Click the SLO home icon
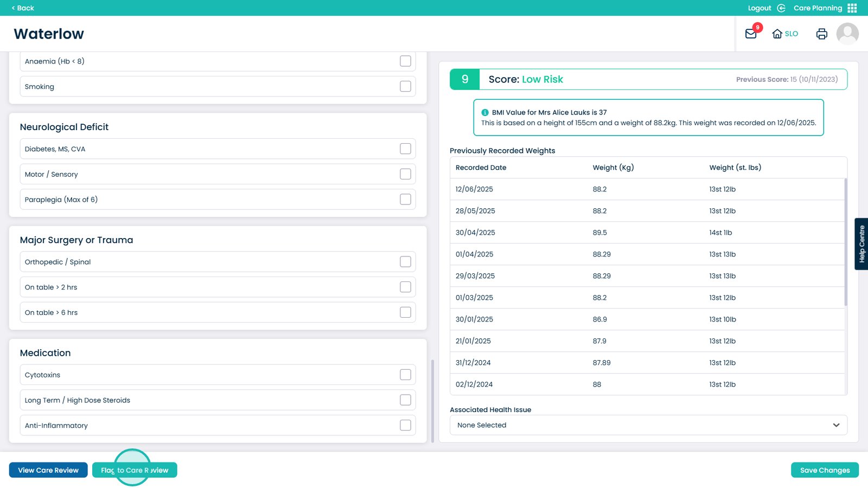The width and height of the screenshot is (868, 488). coord(777,34)
